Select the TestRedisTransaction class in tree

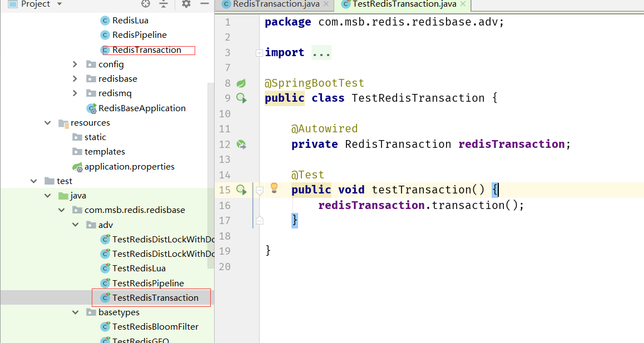pos(155,298)
